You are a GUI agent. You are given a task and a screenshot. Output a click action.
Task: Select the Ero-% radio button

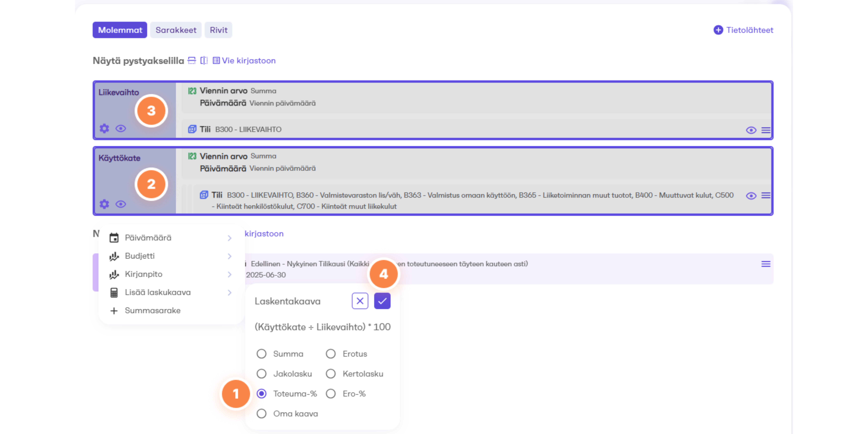pyautogui.click(x=331, y=394)
